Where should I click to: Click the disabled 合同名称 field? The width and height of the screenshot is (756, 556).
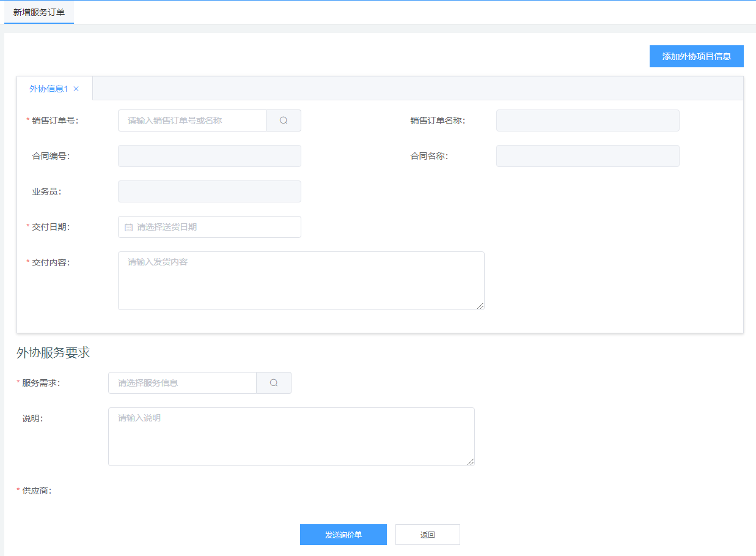(x=587, y=156)
